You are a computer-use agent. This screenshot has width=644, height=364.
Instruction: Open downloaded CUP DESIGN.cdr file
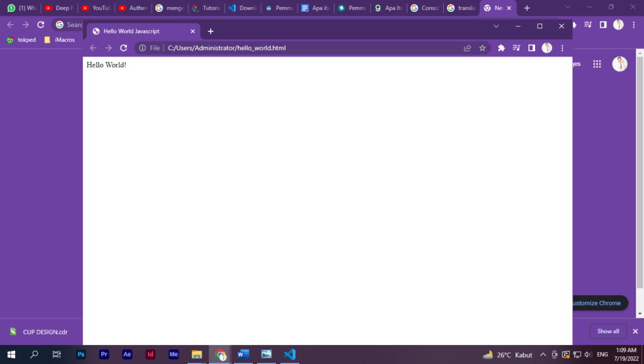click(x=40, y=331)
